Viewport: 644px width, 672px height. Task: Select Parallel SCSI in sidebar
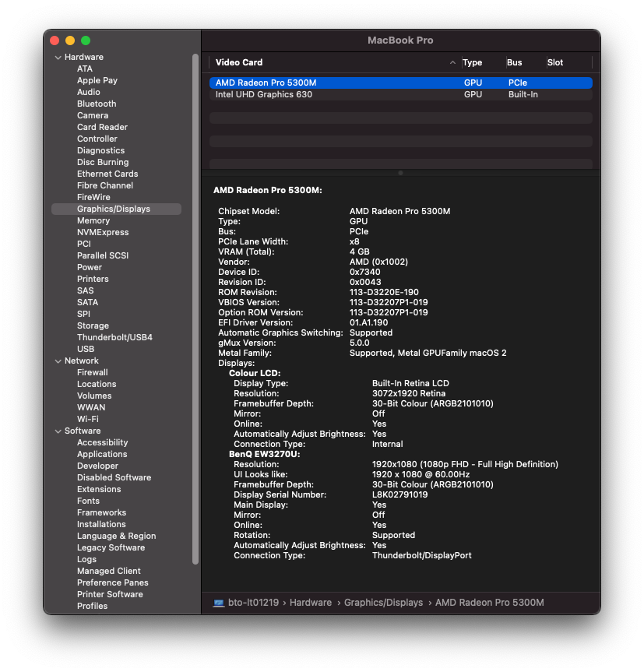pyautogui.click(x=103, y=255)
